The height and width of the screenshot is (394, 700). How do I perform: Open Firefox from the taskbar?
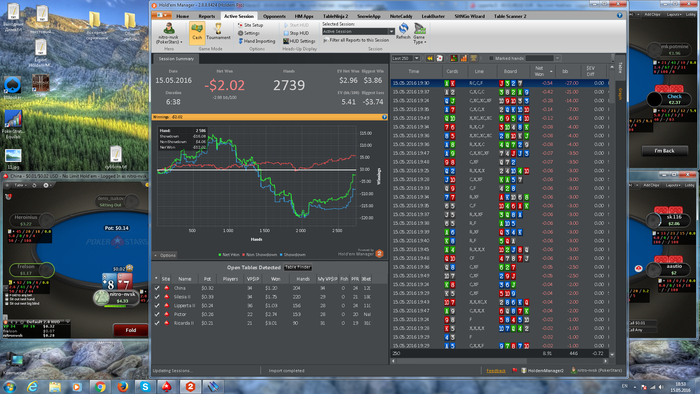pos(123,386)
